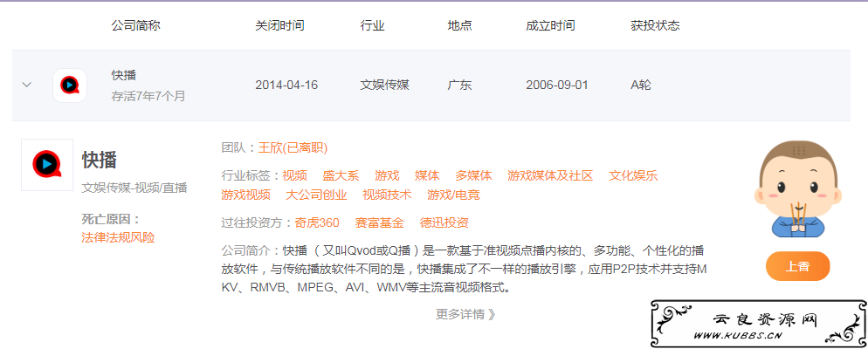Open investor 赛富基金 link

(x=380, y=222)
